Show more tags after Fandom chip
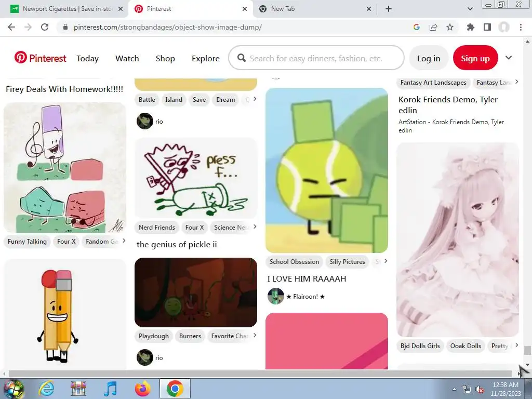The height and width of the screenshot is (399, 532). tap(124, 241)
